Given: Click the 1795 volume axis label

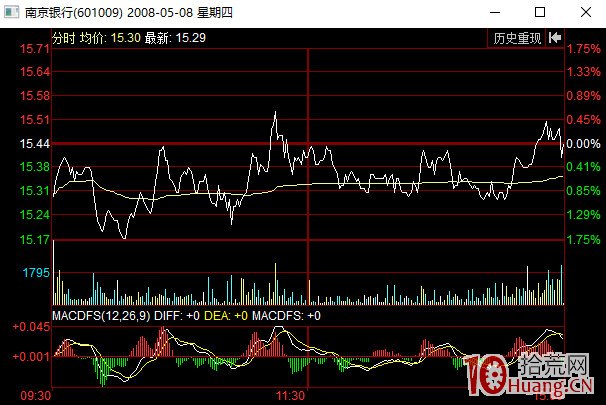Looking at the screenshot, I should [x=36, y=272].
